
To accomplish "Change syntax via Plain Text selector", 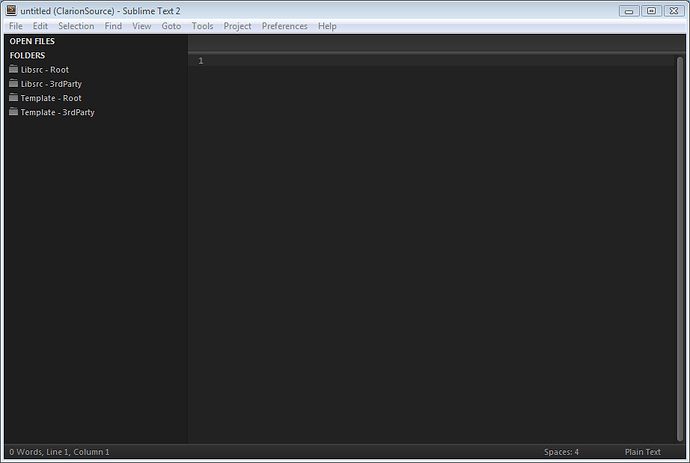I will click(642, 452).
